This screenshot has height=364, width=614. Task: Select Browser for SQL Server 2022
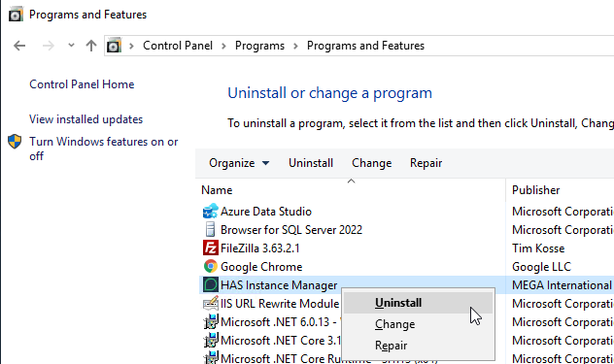291,230
